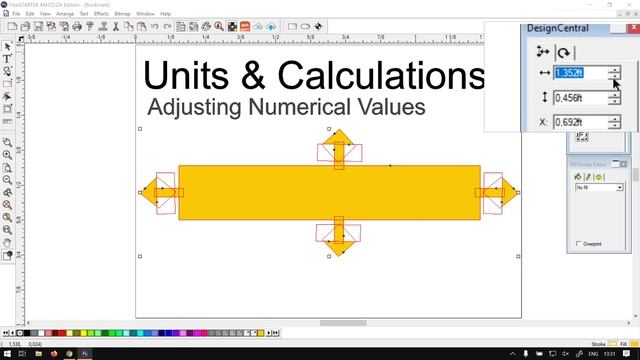Click the height field spinner arrows
The height and width of the screenshot is (360, 640).
point(614,98)
